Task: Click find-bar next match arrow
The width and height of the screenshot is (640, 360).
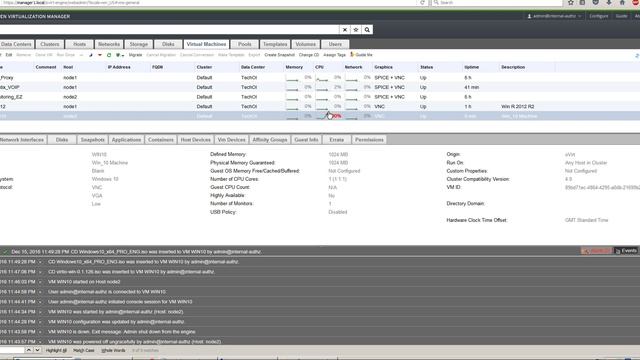Action: click(37, 350)
